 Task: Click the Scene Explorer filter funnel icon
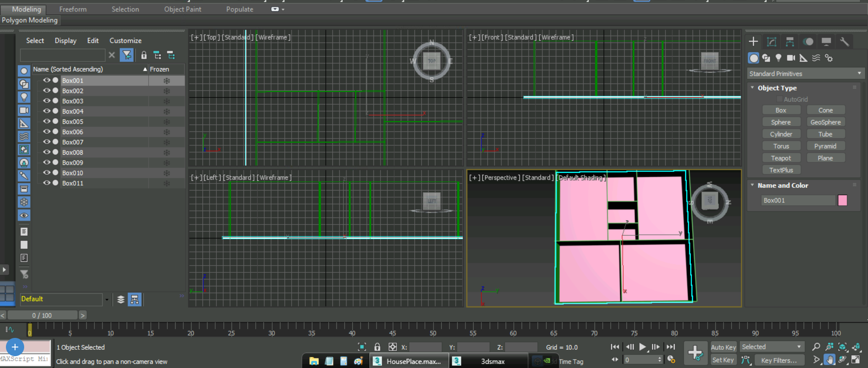pyautogui.click(x=127, y=55)
